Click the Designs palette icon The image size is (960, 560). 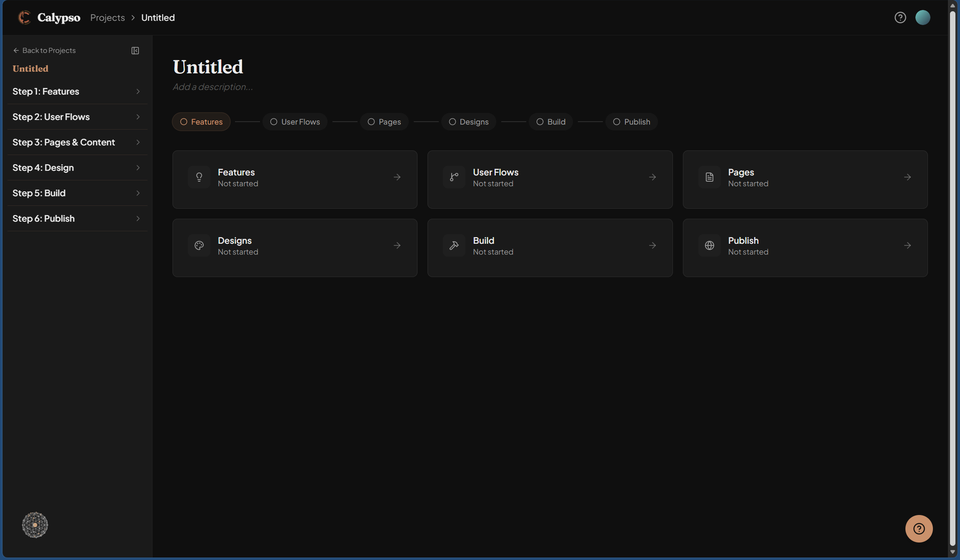pyautogui.click(x=199, y=245)
